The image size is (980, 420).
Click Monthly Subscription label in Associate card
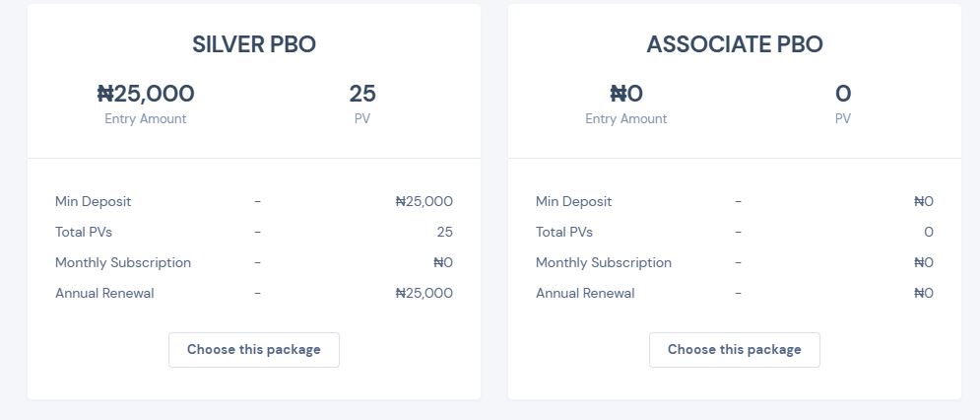click(x=604, y=263)
